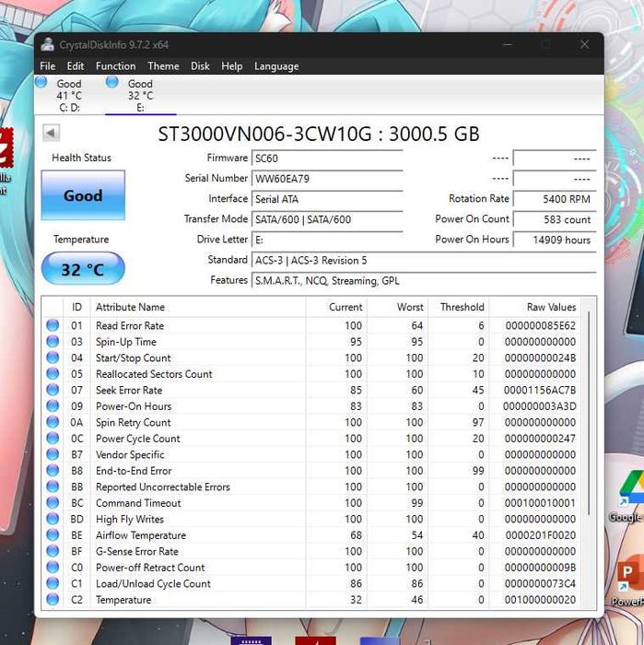Viewport: 644px width, 645px height.
Task: Click the SMART attribute list scrollbar
Action: coord(589,414)
